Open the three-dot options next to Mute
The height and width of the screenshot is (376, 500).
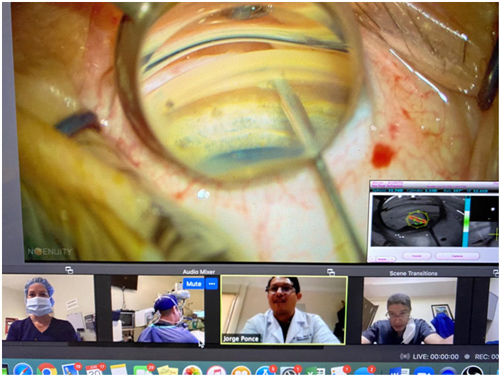coord(212,284)
